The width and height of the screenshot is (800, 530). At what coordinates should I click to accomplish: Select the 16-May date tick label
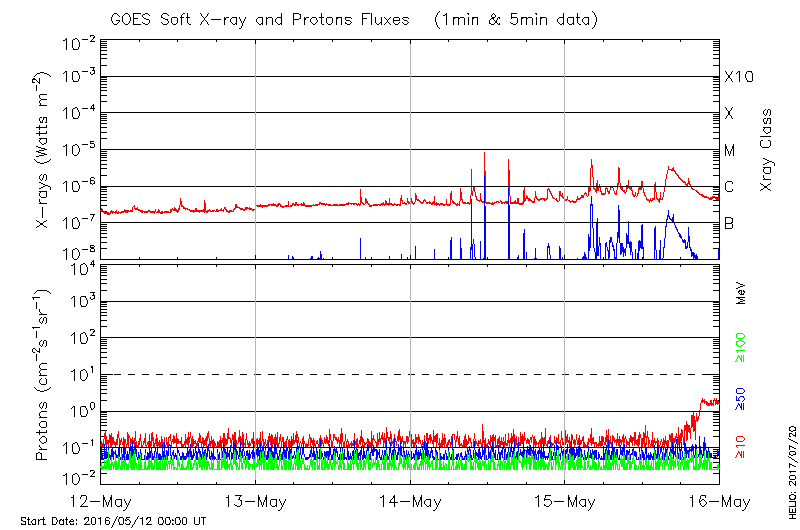tap(718, 501)
